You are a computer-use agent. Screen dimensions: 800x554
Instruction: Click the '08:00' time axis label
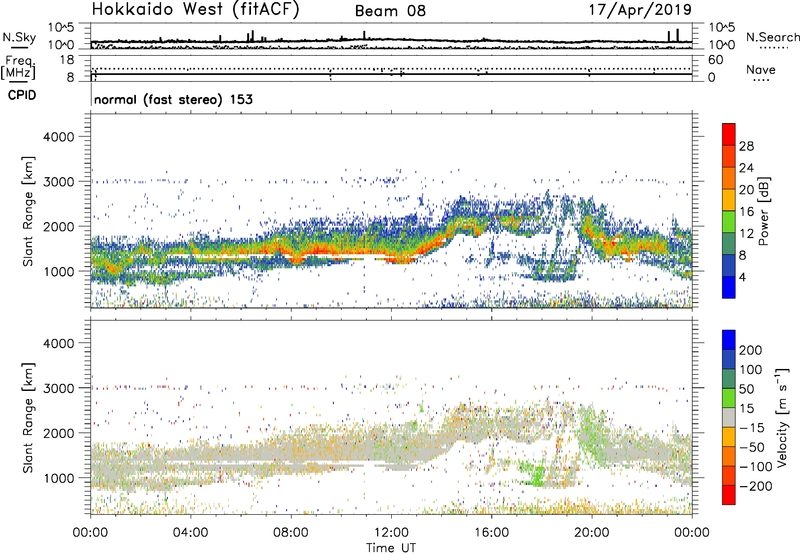(291, 533)
